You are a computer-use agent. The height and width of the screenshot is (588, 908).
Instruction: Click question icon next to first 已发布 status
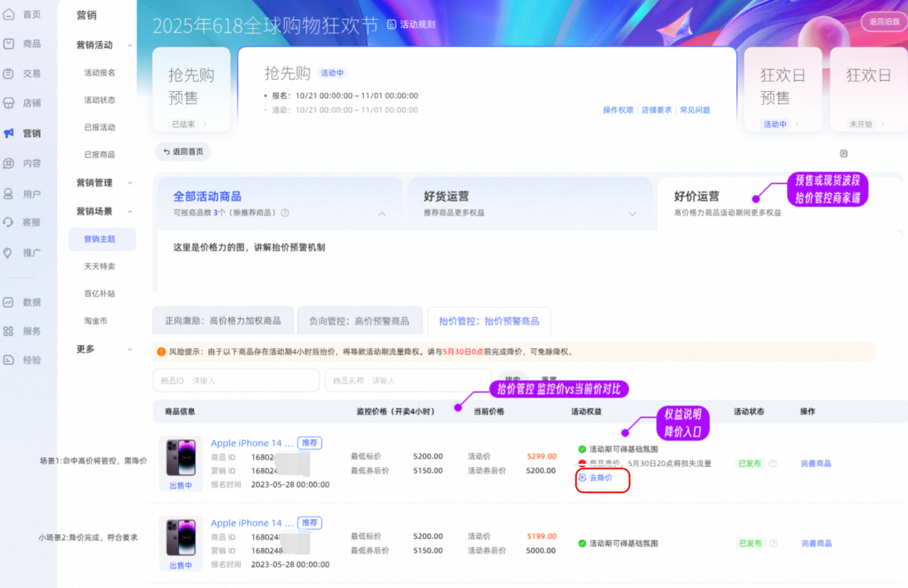[773, 463]
